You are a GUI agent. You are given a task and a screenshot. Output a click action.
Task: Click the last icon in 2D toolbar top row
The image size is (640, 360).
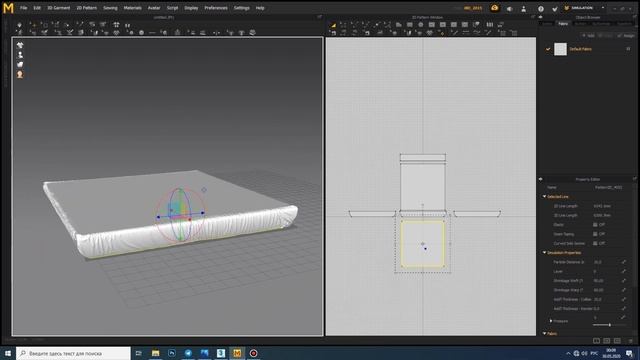(x=501, y=25)
